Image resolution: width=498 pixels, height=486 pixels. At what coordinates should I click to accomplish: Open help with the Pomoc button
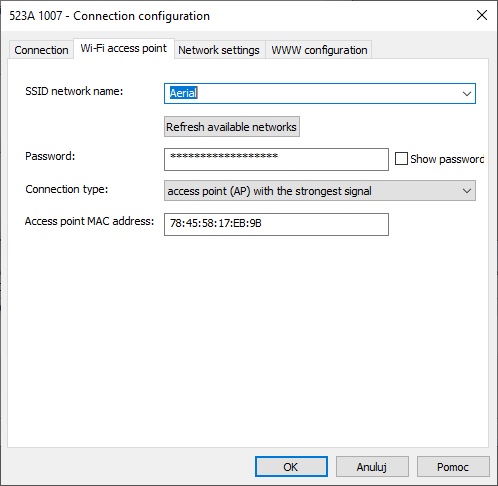click(453, 467)
